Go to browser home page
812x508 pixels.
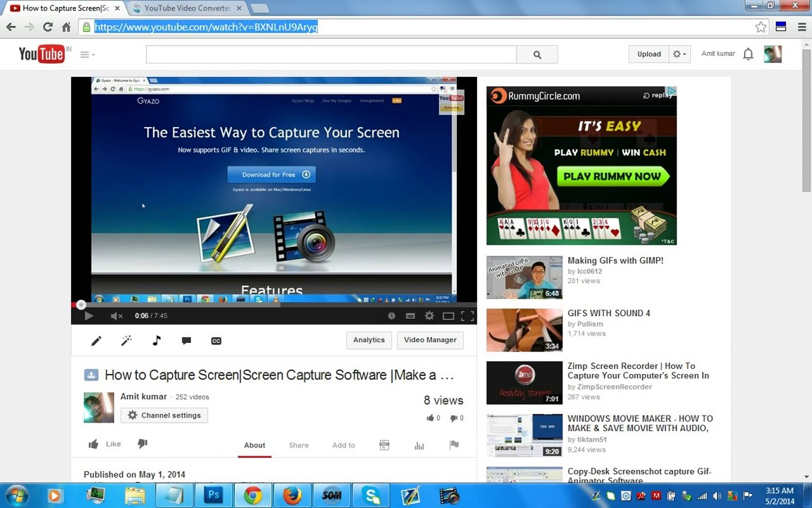pos(66,27)
